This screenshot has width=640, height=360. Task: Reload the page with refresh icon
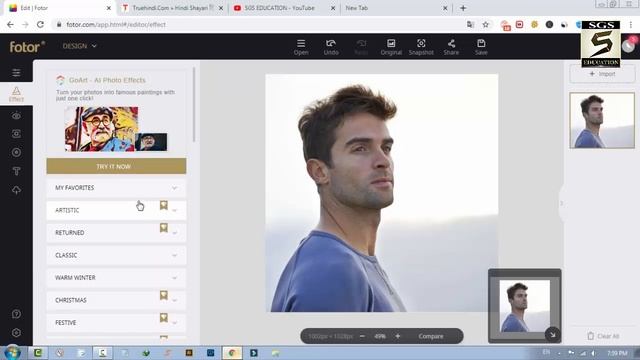[40, 24]
